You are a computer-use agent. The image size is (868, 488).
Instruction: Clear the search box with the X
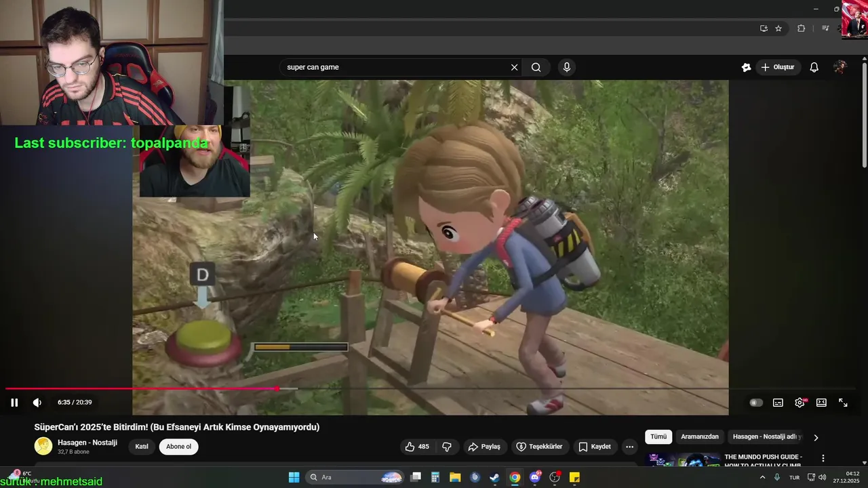tap(514, 67)
